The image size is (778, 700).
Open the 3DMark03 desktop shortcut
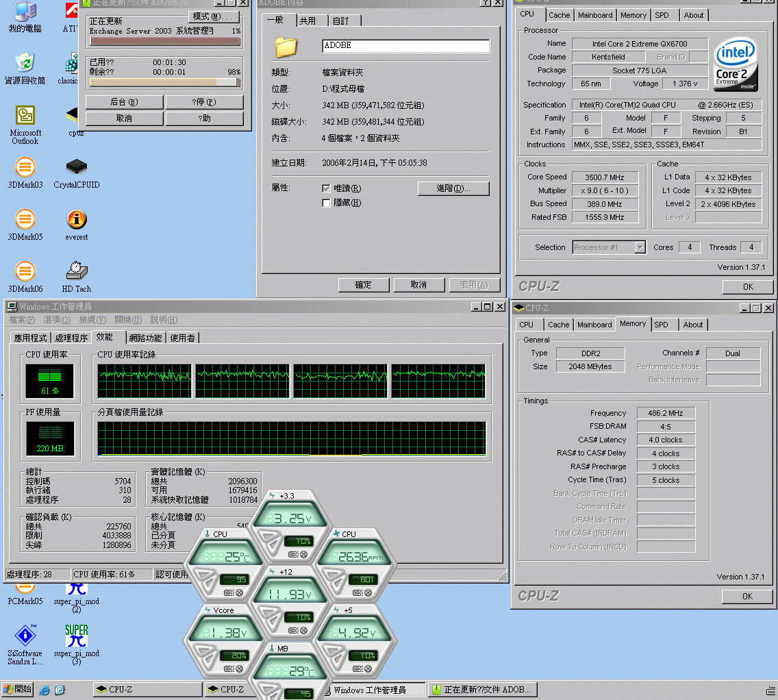point(25,173)
